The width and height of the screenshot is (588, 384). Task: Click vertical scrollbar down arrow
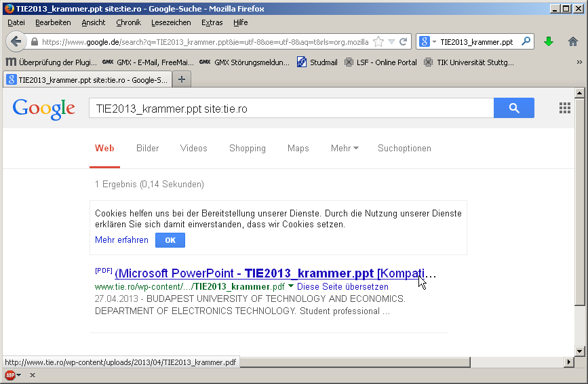click(579, 351)
